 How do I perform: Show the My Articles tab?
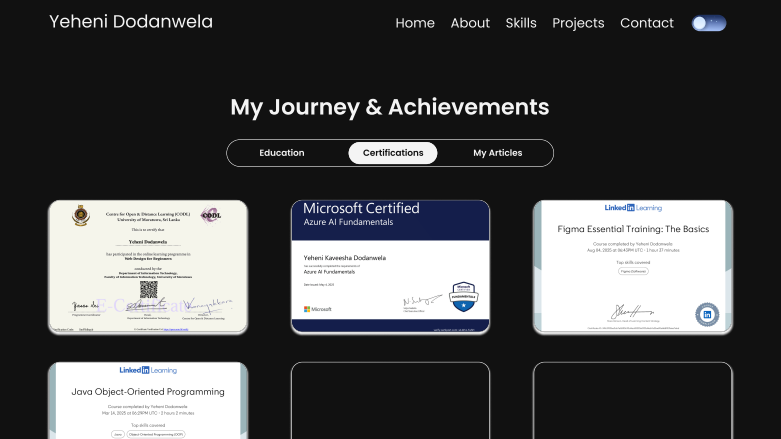pos(497,153)
